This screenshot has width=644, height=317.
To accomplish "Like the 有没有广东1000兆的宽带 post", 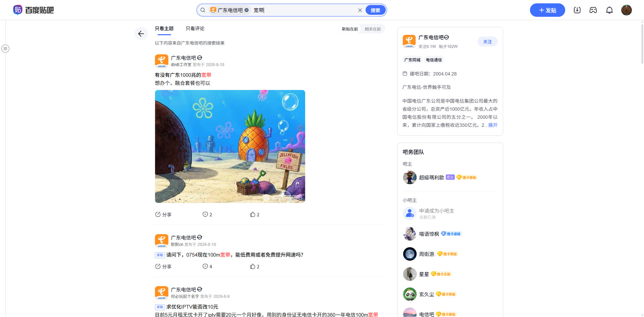I will [255, 214].
